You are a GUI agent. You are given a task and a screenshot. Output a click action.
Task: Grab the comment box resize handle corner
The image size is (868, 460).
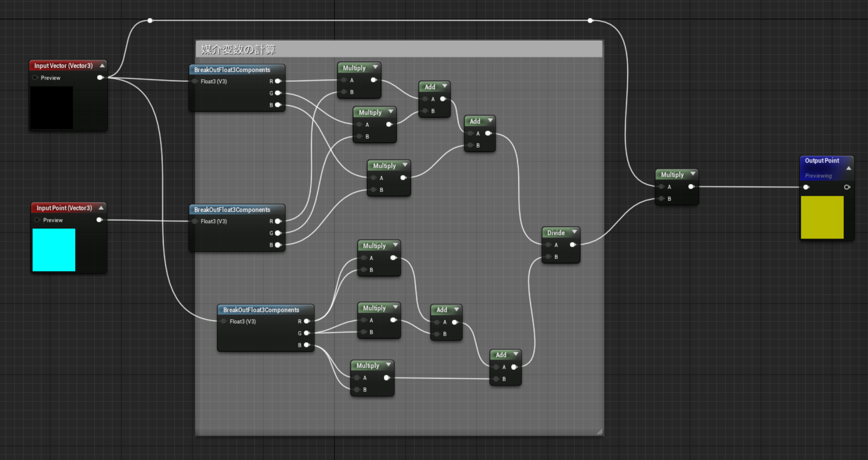600,432
